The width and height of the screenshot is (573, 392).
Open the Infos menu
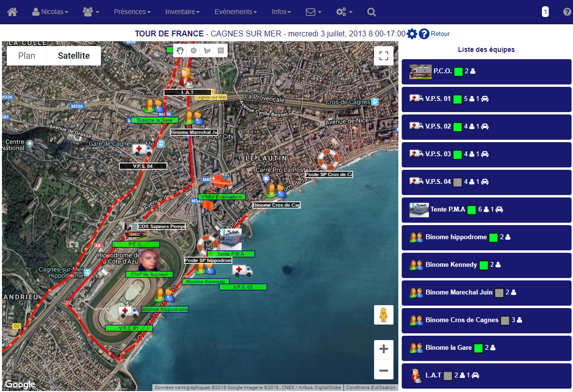tap(281, 12)
